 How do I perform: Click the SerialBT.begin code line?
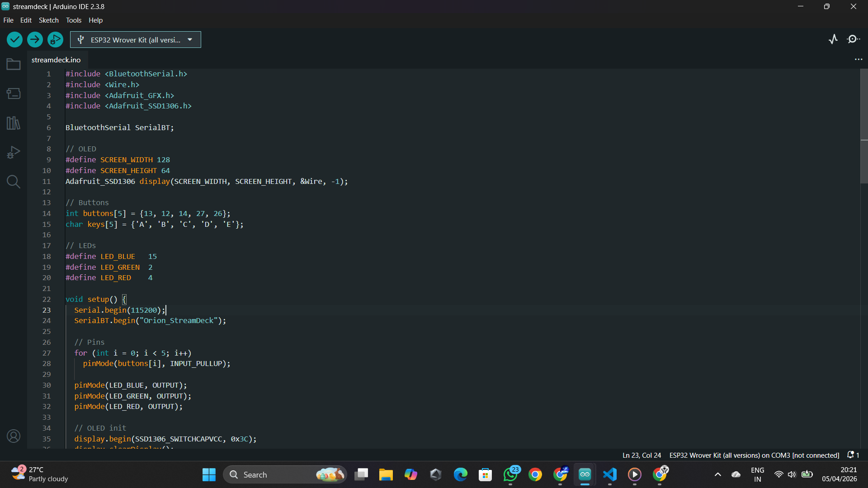150,320
